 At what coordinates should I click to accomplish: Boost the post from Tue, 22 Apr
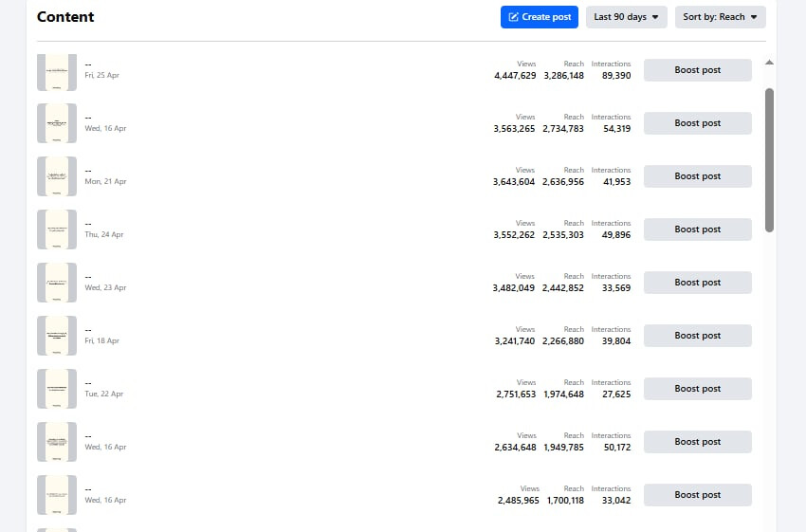tap(698, 389)
